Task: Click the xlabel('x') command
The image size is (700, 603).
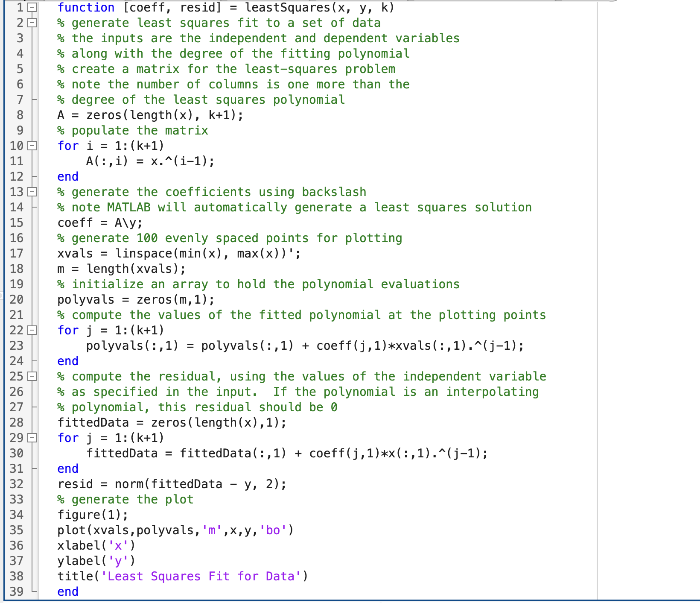Action: [x=96, y=546]
